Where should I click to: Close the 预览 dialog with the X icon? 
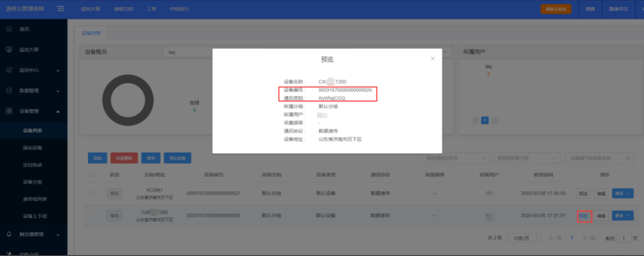pos(432,58)
